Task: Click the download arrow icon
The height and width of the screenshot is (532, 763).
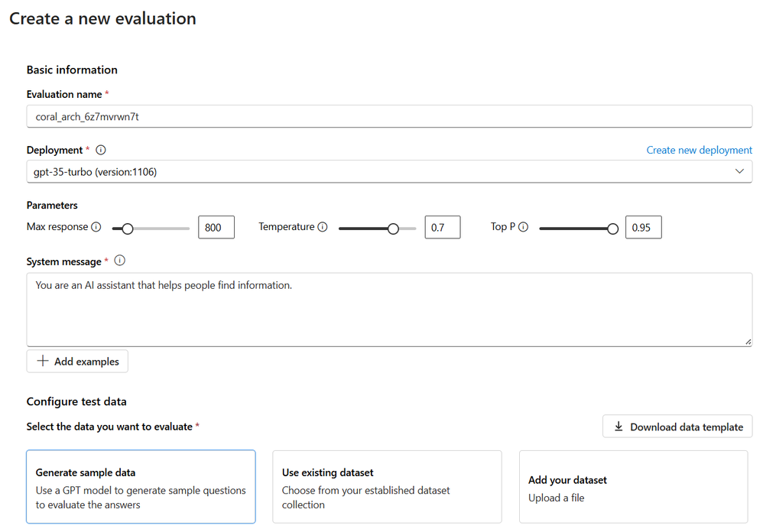Action: click(619, 427)
